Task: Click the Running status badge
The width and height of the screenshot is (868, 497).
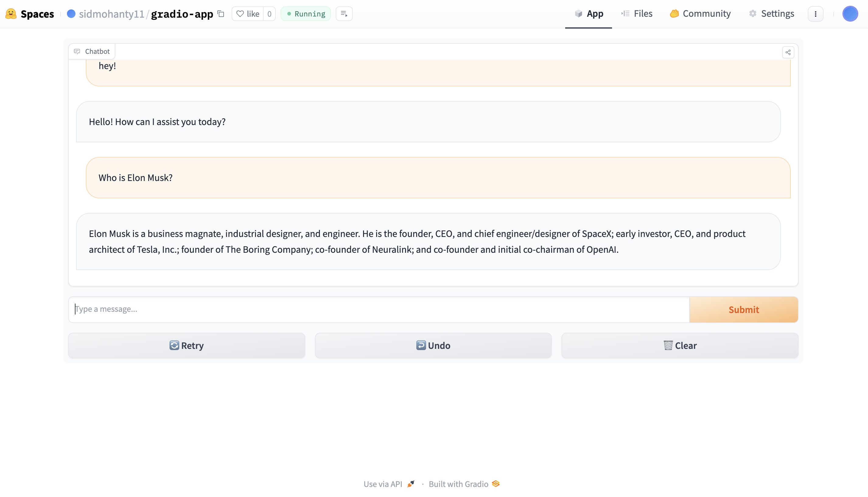Action: pos(306,14)
